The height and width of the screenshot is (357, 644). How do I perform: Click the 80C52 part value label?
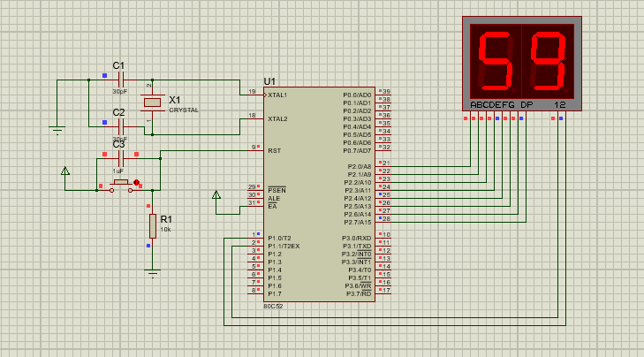tap(273, 306)
